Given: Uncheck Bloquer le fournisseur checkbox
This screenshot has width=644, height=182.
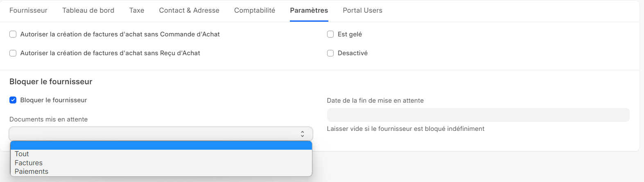Looking at the screenshot, I should coord(13,100).
